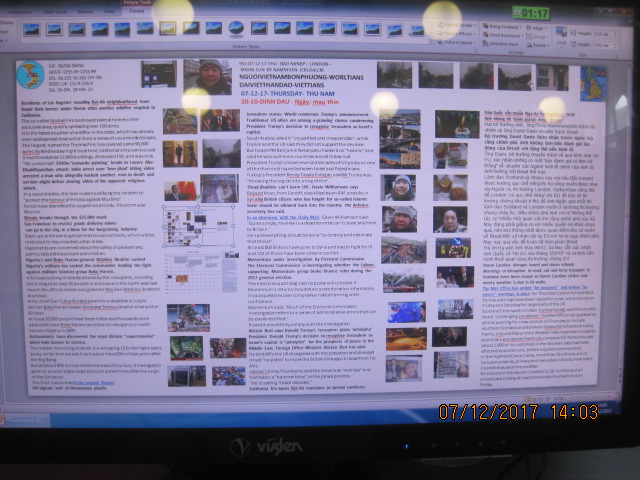The width and height of the screenshot is (640, 480).
Task: Select the smiling woman portrait beside the header
Action: tap(209, 77)
